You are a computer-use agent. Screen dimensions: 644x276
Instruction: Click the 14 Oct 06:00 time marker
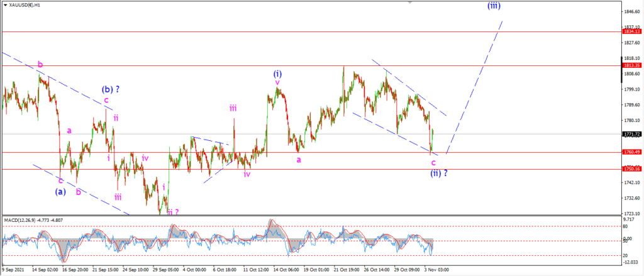coord(285,270)
